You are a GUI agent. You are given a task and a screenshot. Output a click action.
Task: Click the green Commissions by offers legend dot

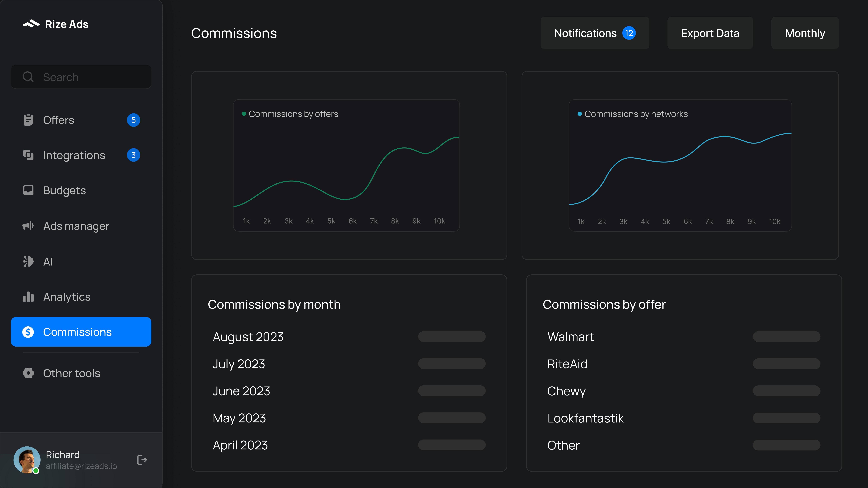click(x=244, y=114)
